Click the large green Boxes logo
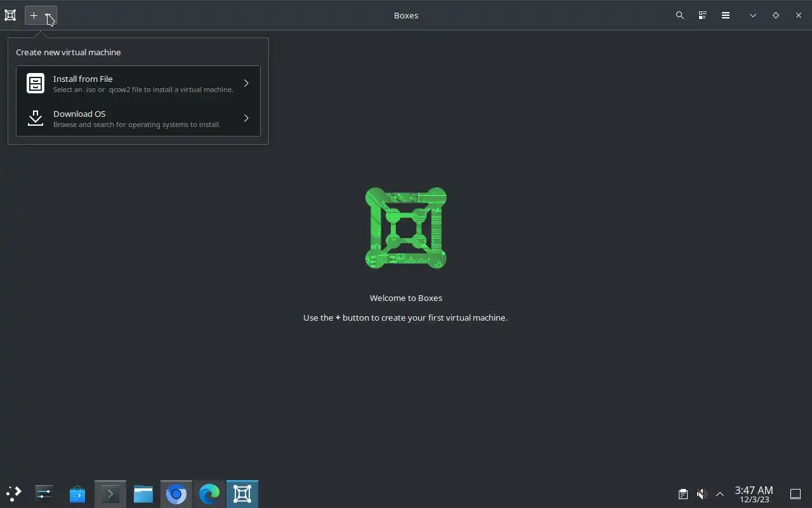The width and height of the screenshot is (812, 508). 406,228
